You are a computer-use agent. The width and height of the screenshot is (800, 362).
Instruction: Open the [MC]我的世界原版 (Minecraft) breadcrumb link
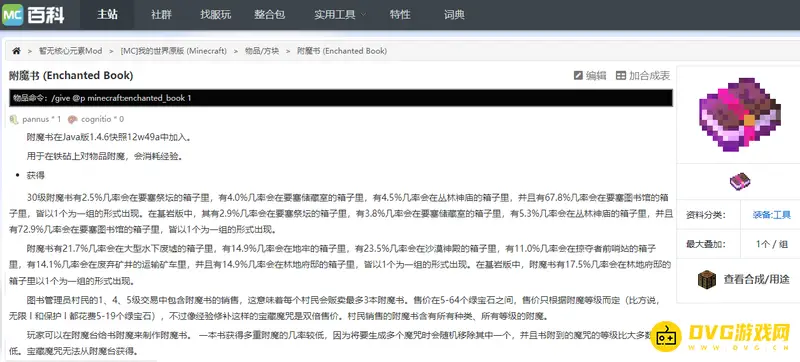tap(173, 51)
